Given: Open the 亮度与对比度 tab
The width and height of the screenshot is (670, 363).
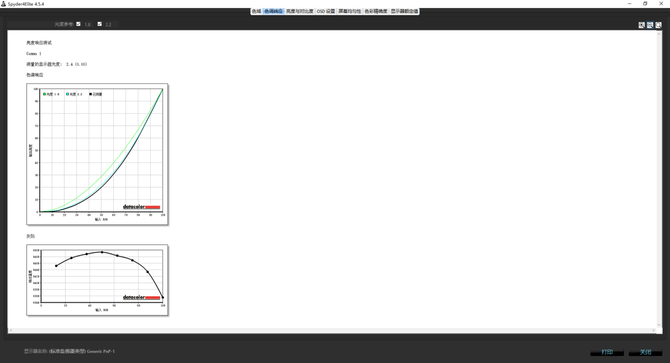Looking at the screenshot, I should 300,11.
